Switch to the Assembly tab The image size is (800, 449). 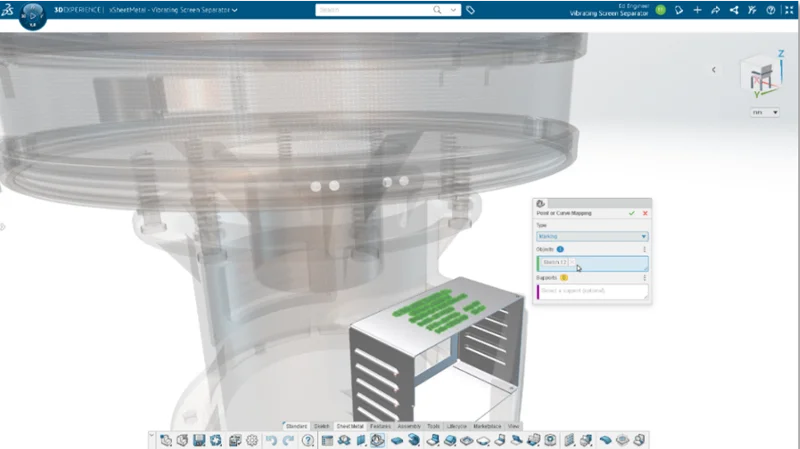point(409,426)
